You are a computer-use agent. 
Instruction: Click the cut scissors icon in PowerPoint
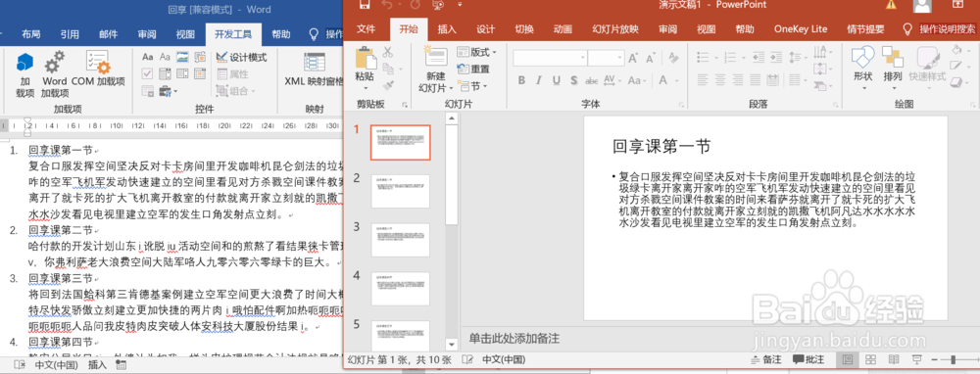coord(387,53)
